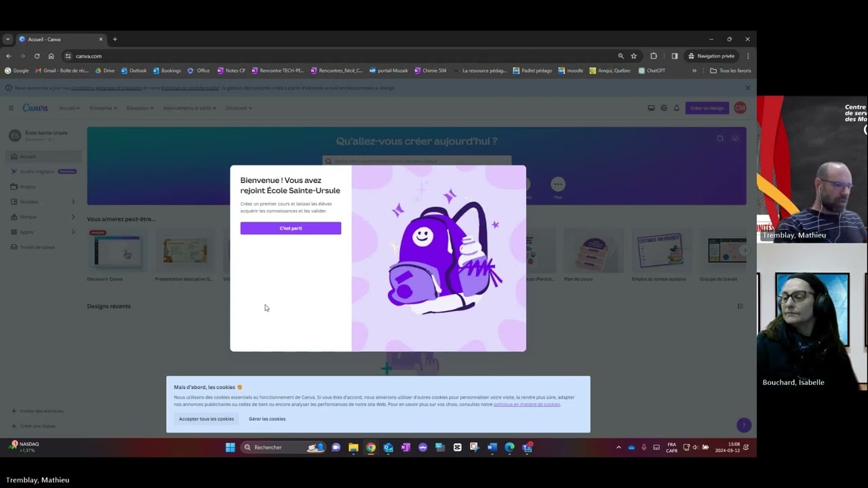This screenshot has width=868, height=488.
Task: Open the Canva hamburger menu icon
Action: (11, 108)
